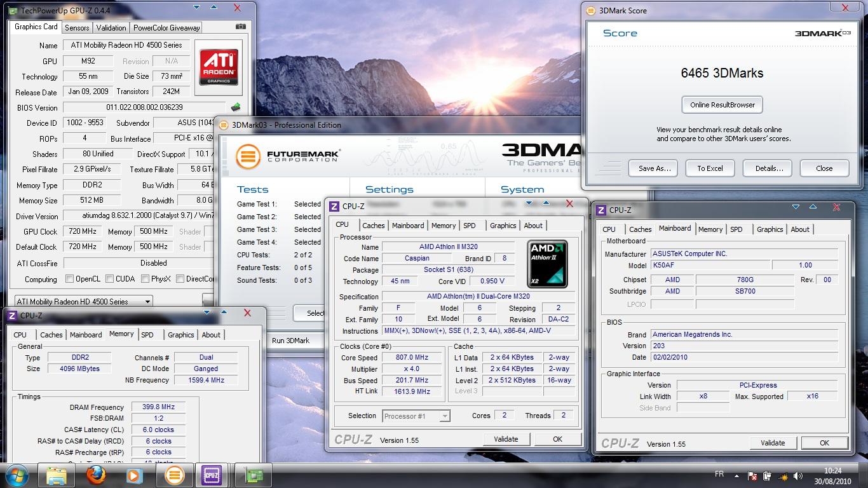Click the "Settings" heading in 3DMark03
The image size is (868, 488).
(x=390, y=189)
